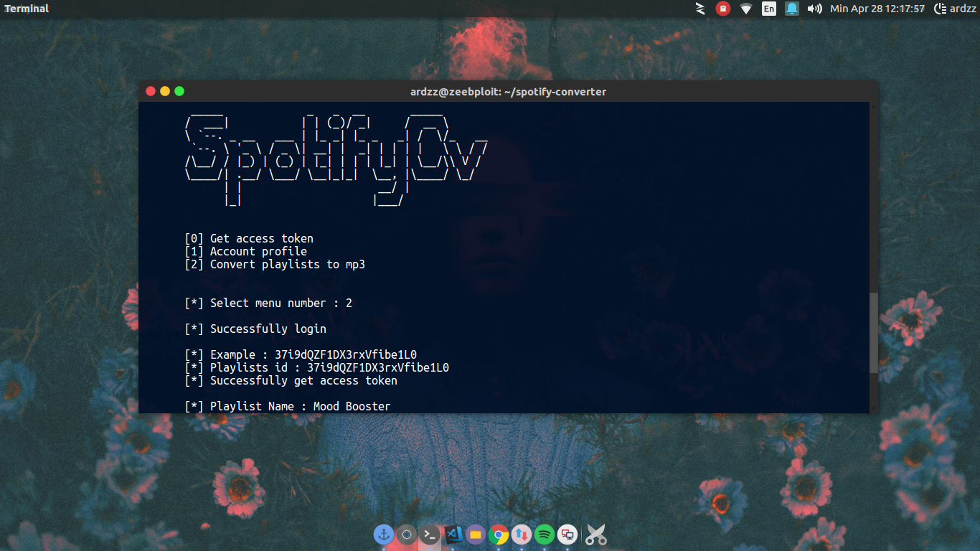The width and height of the screenshot is (980, 551).
Task: Open the remote desktop screens icon in dock
Action: pyautogui.click(x=567, y=534)
